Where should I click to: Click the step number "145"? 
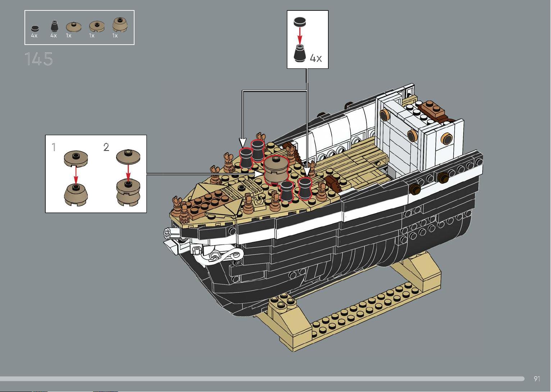pyautogui.click(x=39, y=59)
